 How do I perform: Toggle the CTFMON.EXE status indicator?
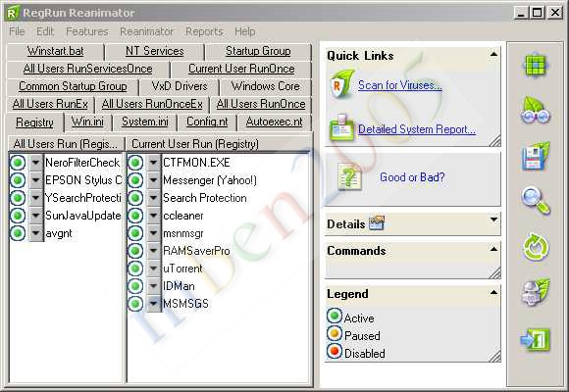click(135, 162)
